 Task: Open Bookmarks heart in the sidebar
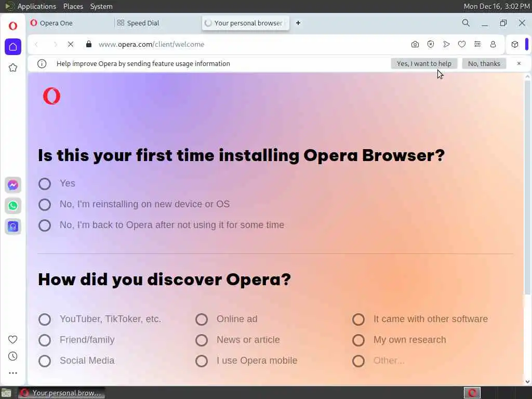pyautogui.click(x=13, y=339)
